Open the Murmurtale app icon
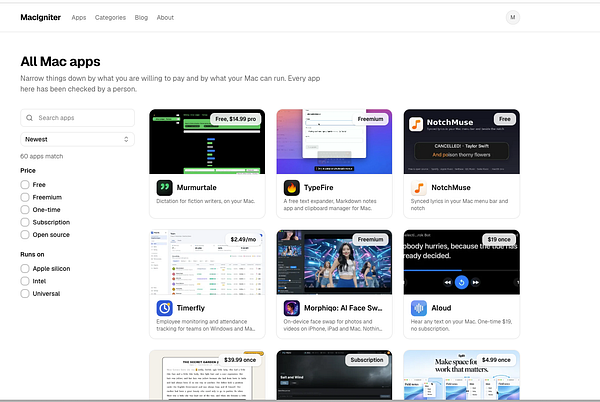Viewport: 600px width, 402px height. pos(165,187)
